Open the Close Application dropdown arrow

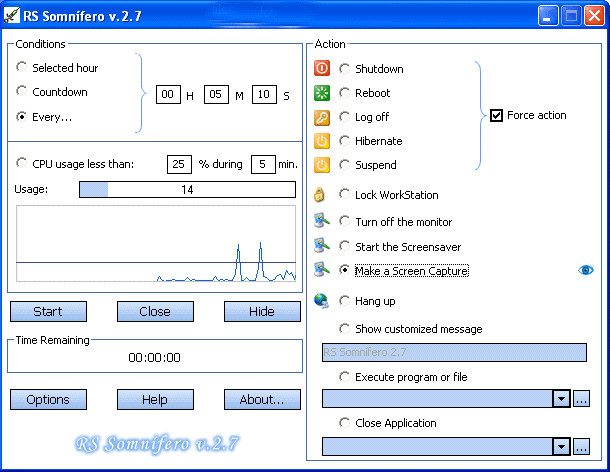(561, 447)
